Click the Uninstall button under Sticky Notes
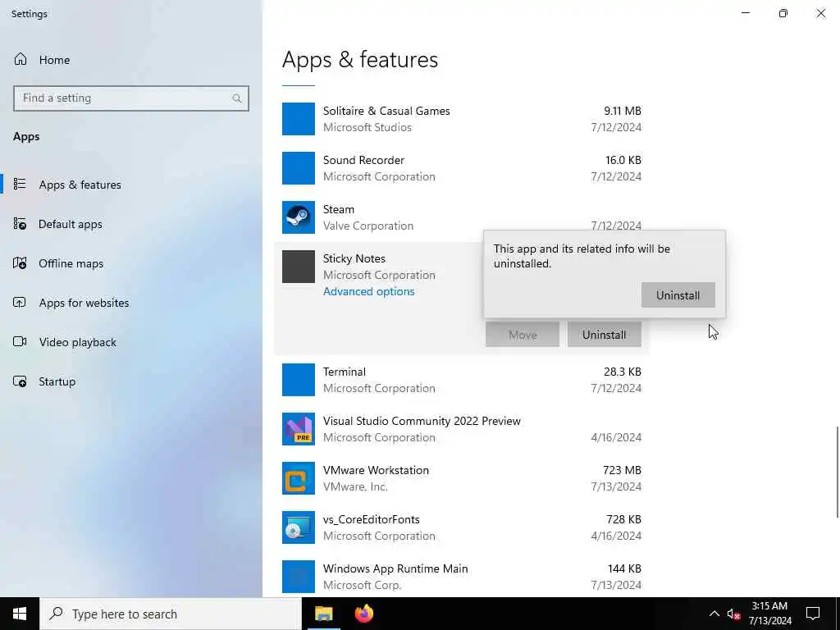The image size is (840, 630). click(x=605, y=335)
